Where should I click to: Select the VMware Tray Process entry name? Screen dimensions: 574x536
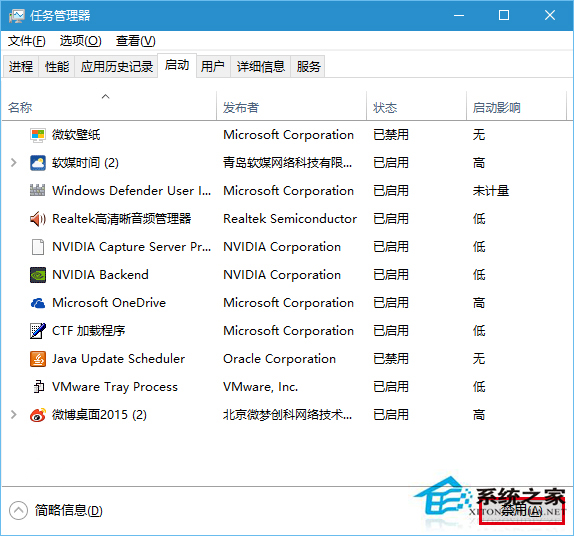115,387
